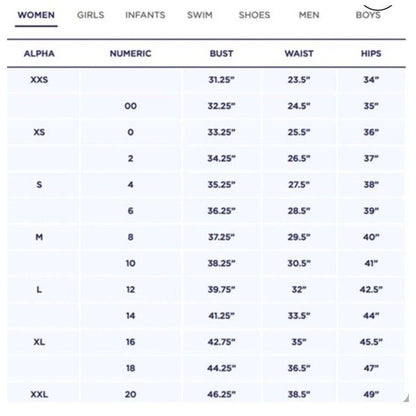Click the WAIST column header

299,54
